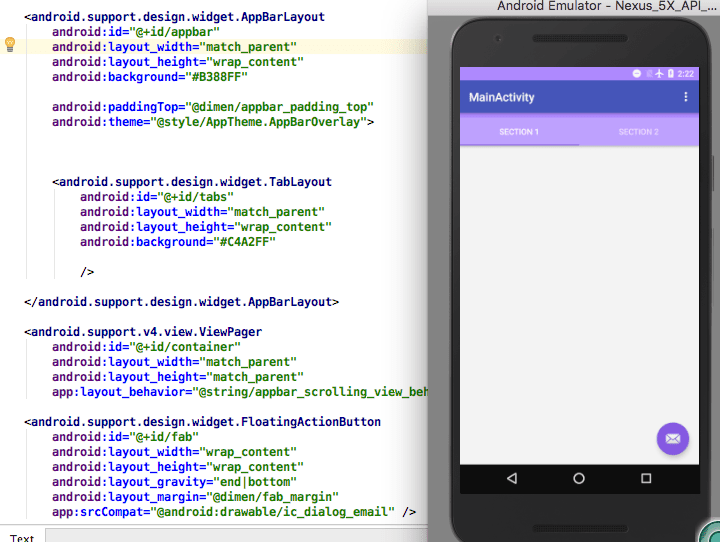Click the 2:22 clock in status bar
Image resolution: width=720 pixels, height=542 pixels.
[686, 73]
